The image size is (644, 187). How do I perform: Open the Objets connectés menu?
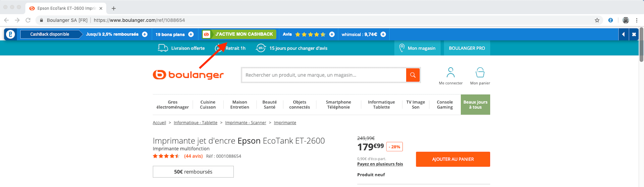coord(300,105)
